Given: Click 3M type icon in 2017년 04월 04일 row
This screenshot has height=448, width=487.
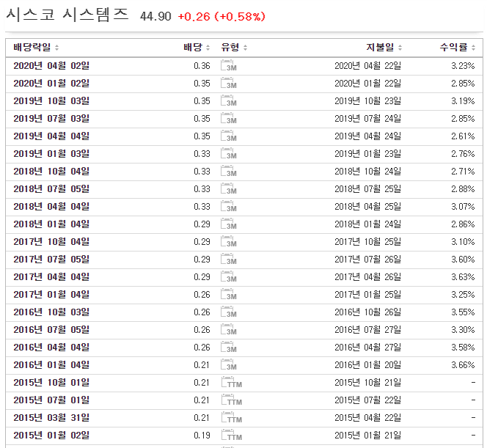Looking at the screenshot, I should click(229, 276).
